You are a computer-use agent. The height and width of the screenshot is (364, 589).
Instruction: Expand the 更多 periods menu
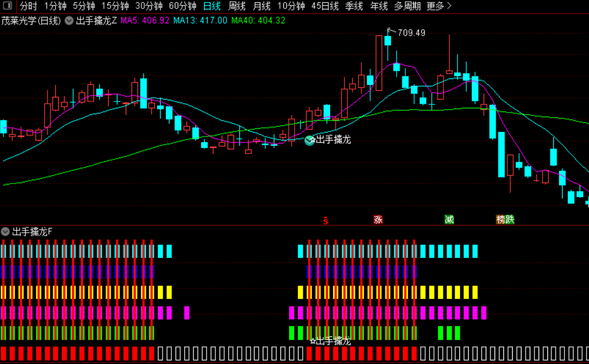tap(439, 6)
